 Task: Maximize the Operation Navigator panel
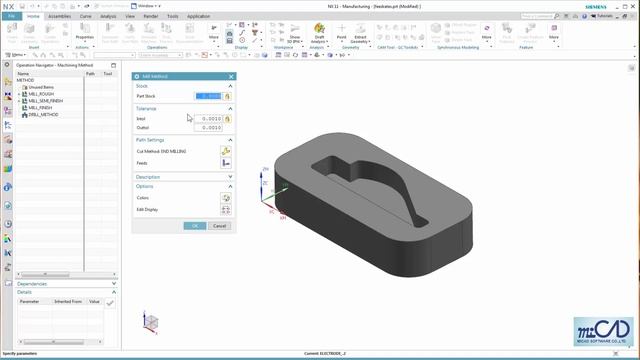[113, 65]
